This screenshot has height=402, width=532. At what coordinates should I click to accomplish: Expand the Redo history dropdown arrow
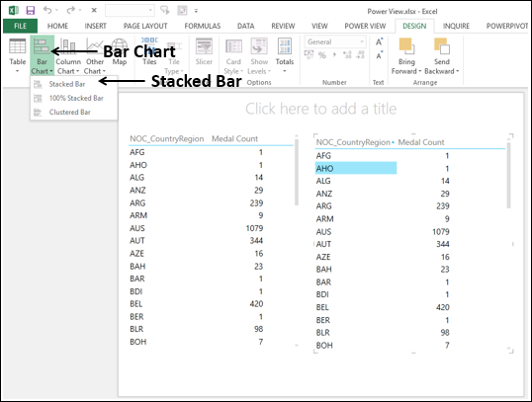pyautogui.click(x=80, y=11)
